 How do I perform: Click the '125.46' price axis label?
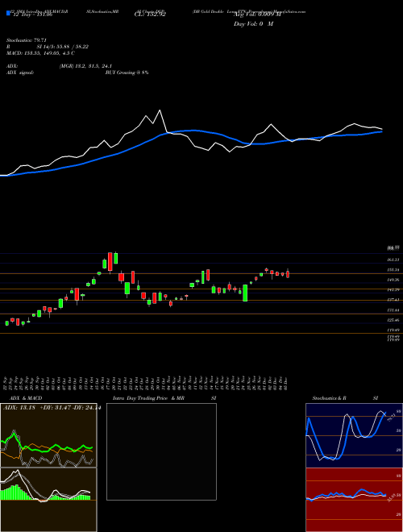[x=393, y=320]
